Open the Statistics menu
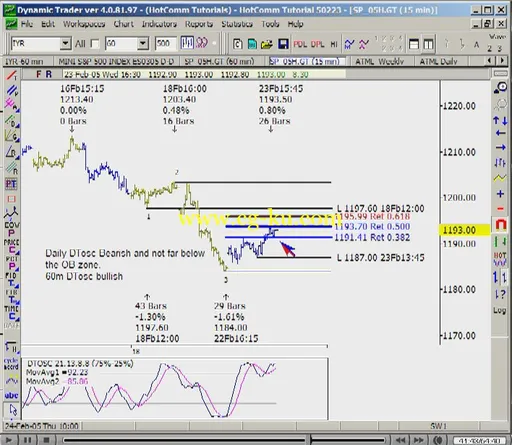The height and width of the screenshot is (445, 512). (x=237, y=24)
